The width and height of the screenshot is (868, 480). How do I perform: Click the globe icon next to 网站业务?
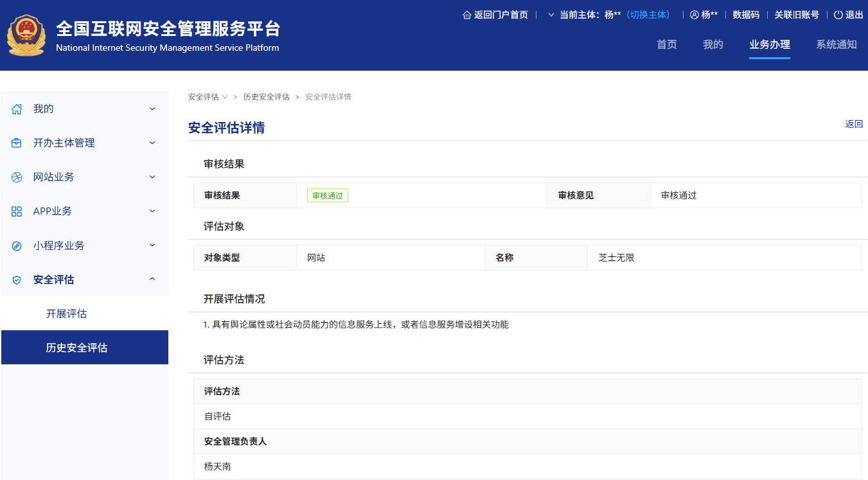[x=16, y=177]
